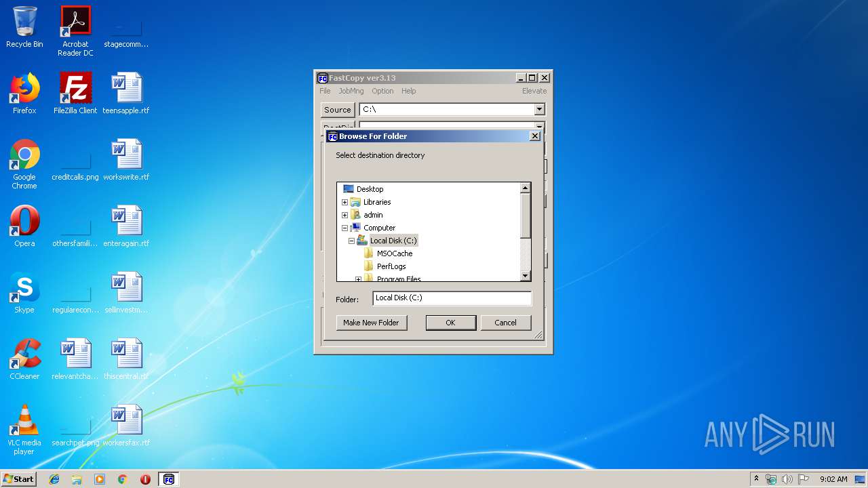
Task: Collapse the Local Disk (C:) node
Action: coord(351,241)
